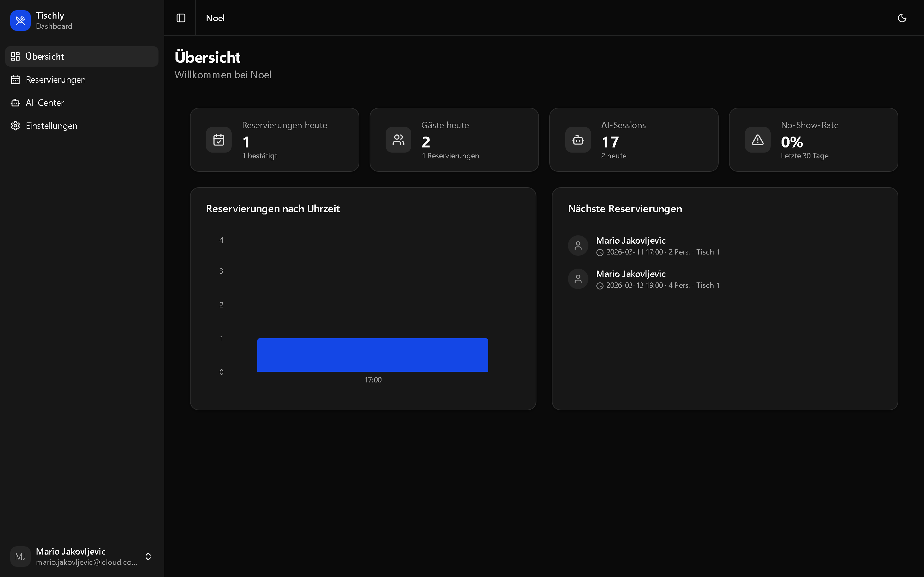This screenshot has height=577, width=924.
Task: Click the person icon of the 2026-03-13 reservation
Action: [578, 279]
